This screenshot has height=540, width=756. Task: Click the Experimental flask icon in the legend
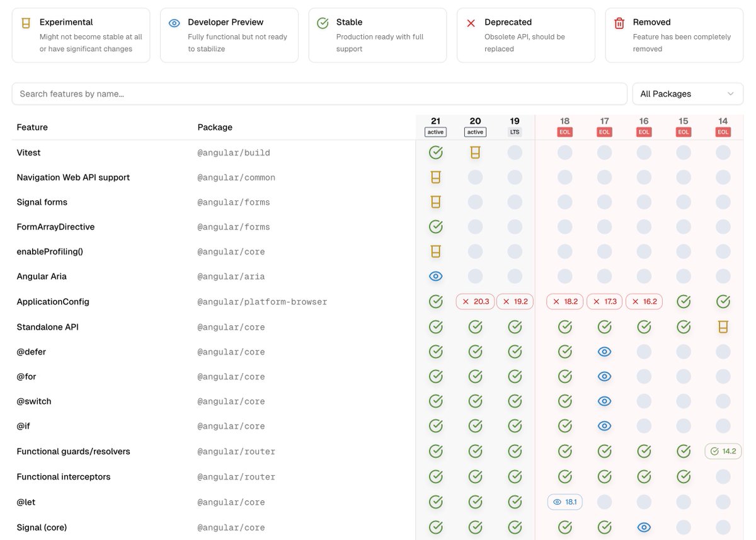[x=25, y=22]
